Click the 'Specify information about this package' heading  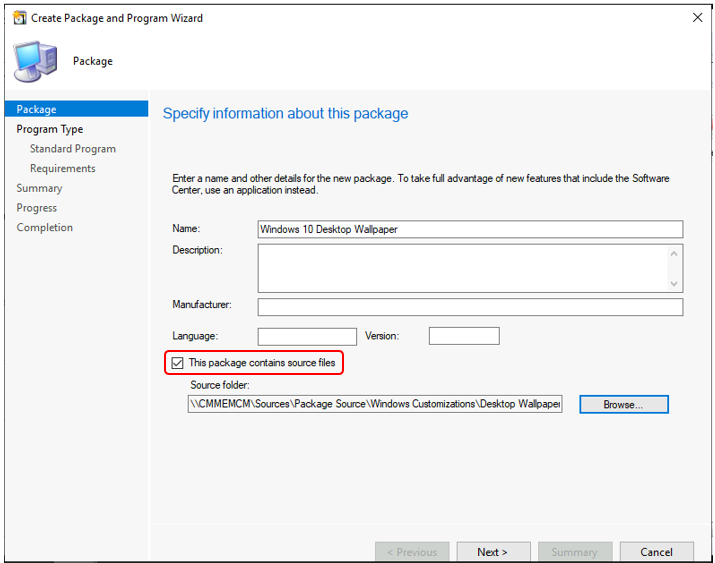[285, 113]
